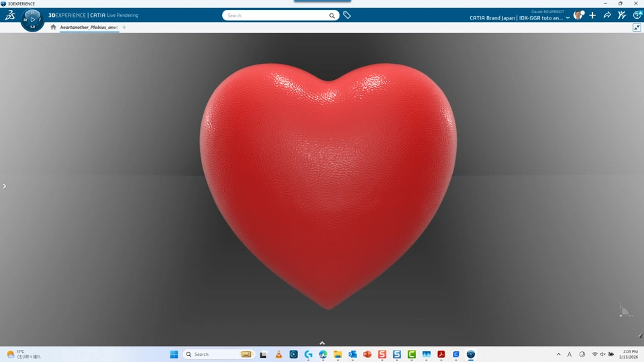Image resolution: width=644 pixels, height=362 pixels.
Task: Toggle the immersive view collapse button
Action: coord(637,28)
